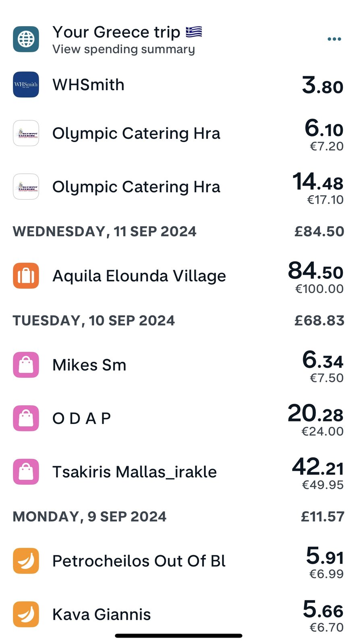Tap the WHSmith 3.80 amount
The height and width of the screenshot is (644, 357).
point(322,85)
